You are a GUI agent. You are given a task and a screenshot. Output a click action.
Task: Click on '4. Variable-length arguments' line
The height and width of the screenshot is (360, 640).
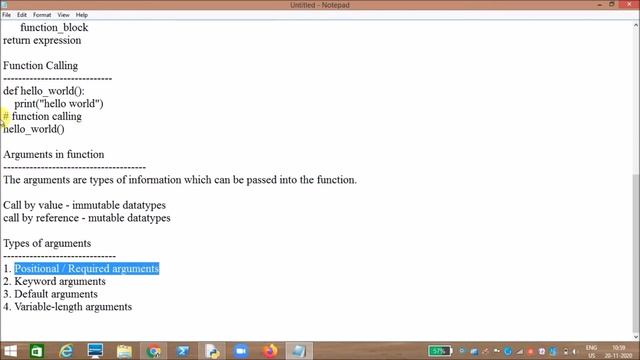[67, 307]
